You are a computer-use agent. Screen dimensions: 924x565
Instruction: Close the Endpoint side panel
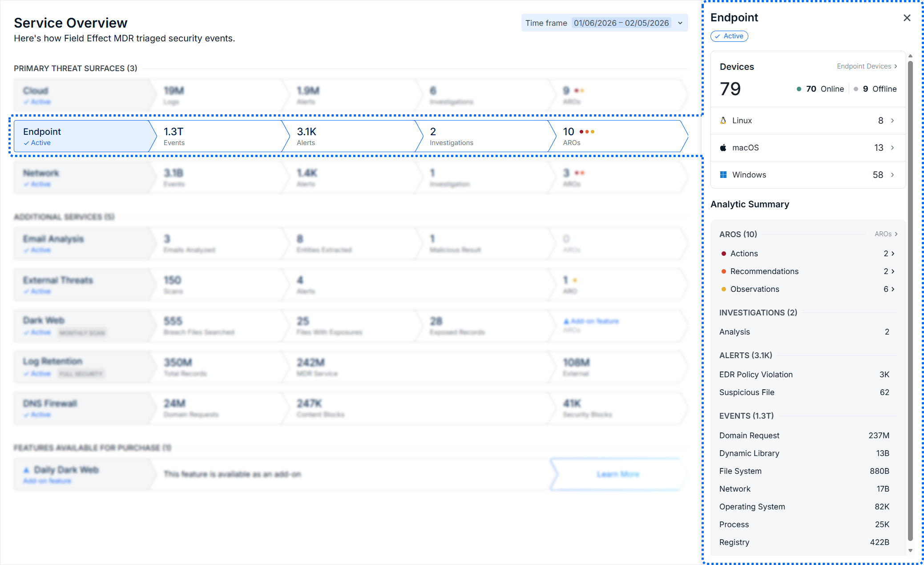click(x=907, y=18)
